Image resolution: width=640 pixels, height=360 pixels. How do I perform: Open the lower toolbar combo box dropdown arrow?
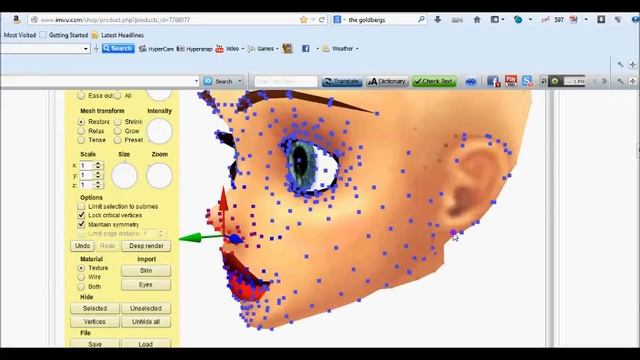196,81
